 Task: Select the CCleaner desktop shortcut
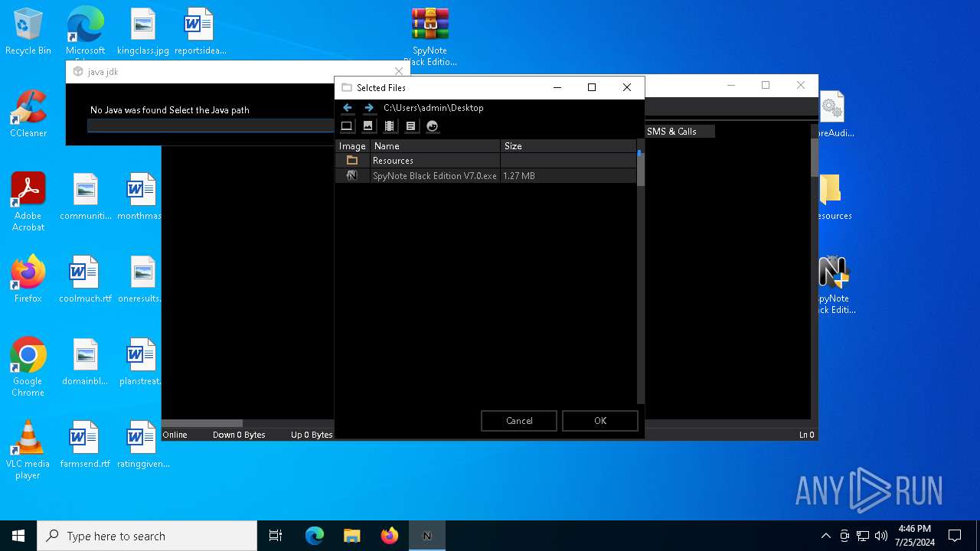[28, 114]
